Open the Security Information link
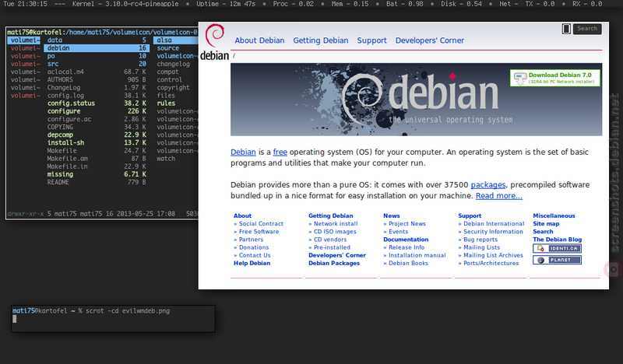The image size is (623, 364). point(493,232)
